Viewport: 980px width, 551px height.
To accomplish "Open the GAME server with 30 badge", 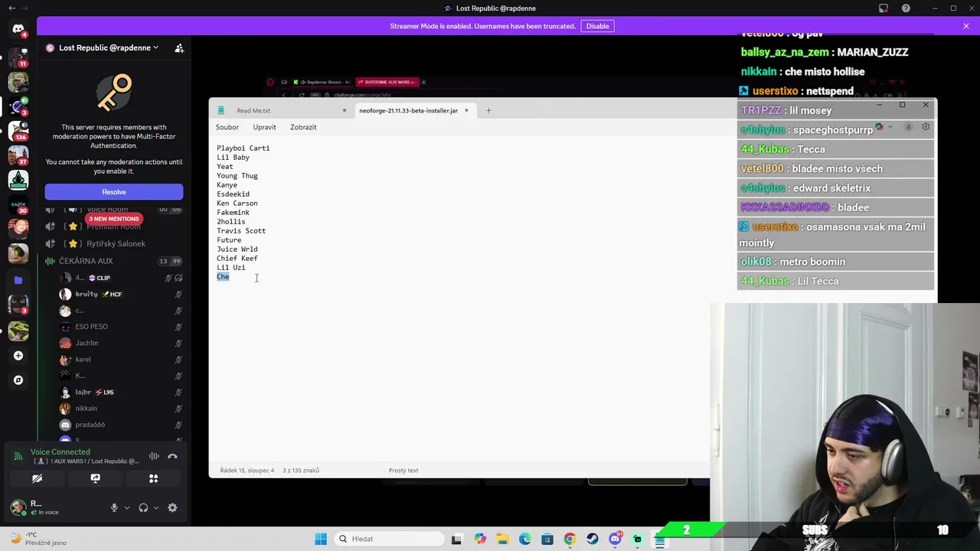I will coord(18,205).
